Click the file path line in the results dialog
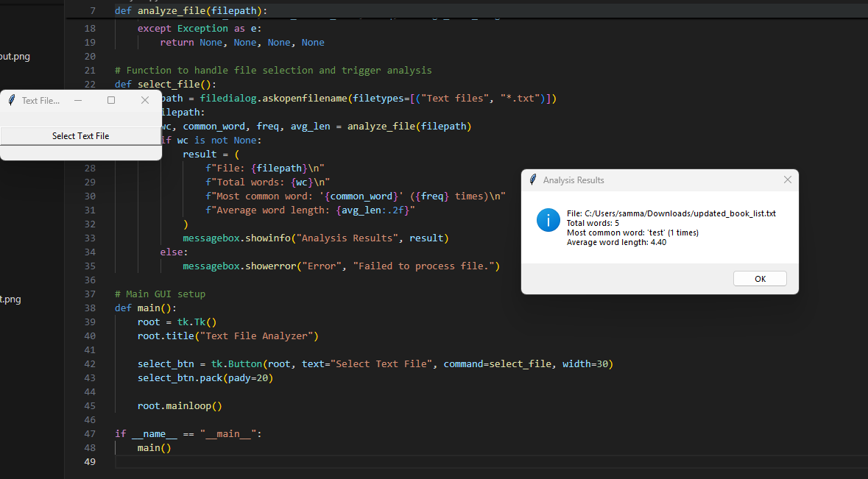 pos(671,213)
